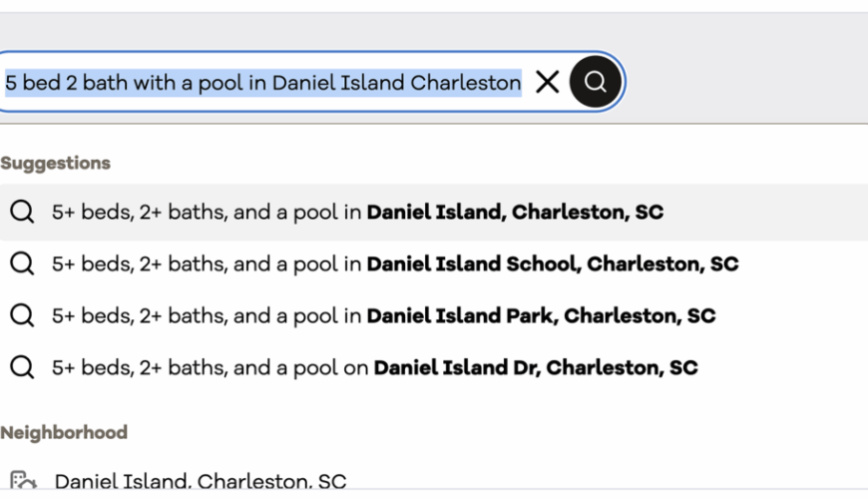Click the "Neighborhood" section heading
Image resolution: width=868 pixels, height=499 pixels.
pos(64,432)
